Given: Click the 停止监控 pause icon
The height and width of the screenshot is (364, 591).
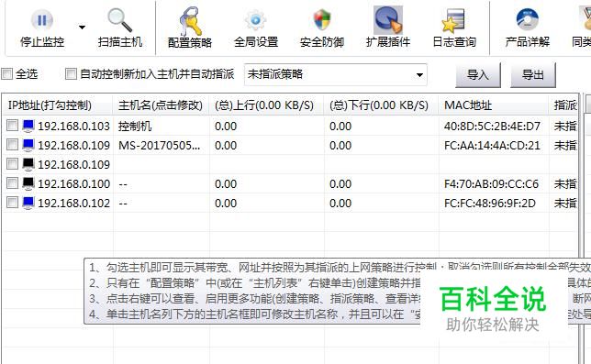Looking at the screenshot, I should click(x=42, y=20).
